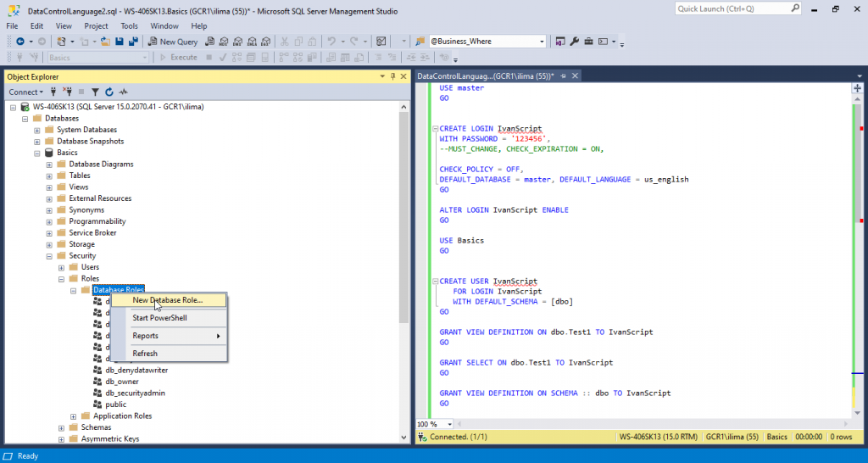Select Start PowerShell in the context menu

click(169, 318)
